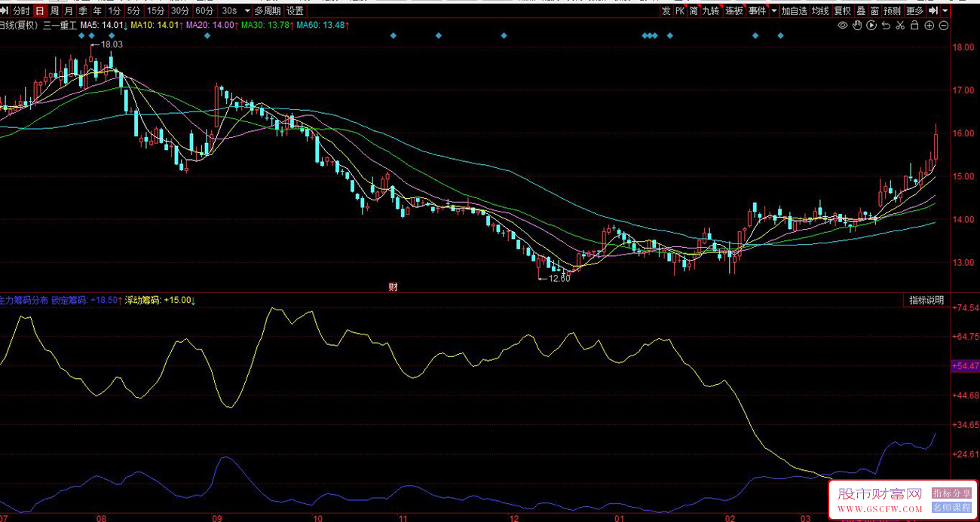Screen dimensions: 980x522
Task: Select the hand pan tool
Action: click(857, 26)
